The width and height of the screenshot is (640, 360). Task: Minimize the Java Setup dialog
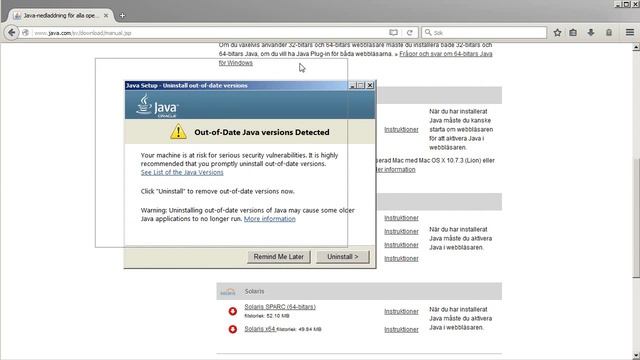[x=353, y=85]
